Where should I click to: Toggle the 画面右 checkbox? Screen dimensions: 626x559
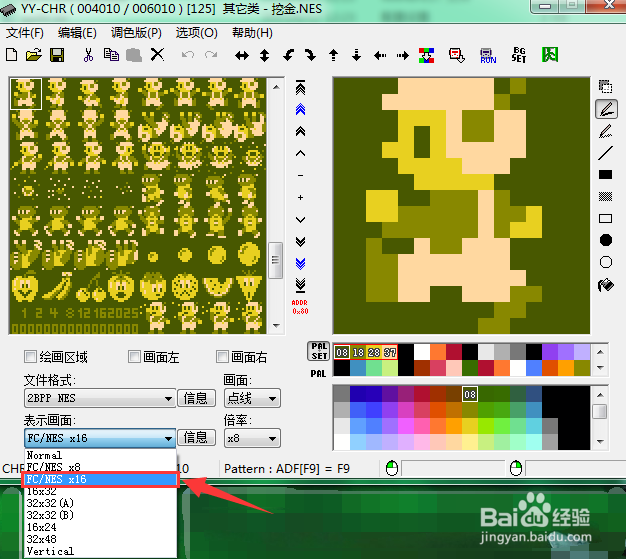[x=222, y=357]
